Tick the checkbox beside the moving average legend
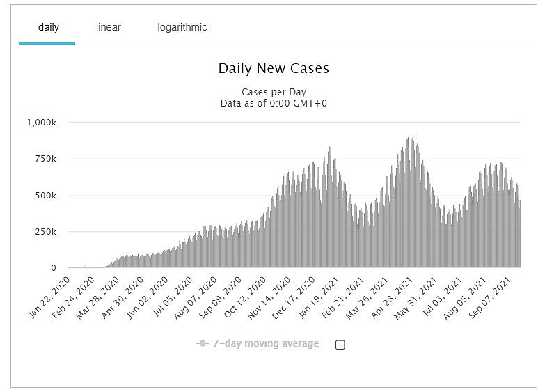The width and height of the screenshot is (538, 392). tap(340, 345)
